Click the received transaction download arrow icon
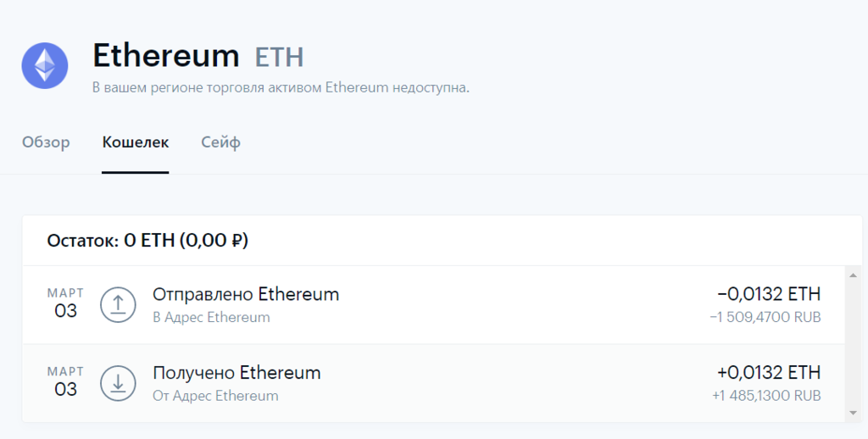Viewport: 868px width, 439px height. point(118,383)
